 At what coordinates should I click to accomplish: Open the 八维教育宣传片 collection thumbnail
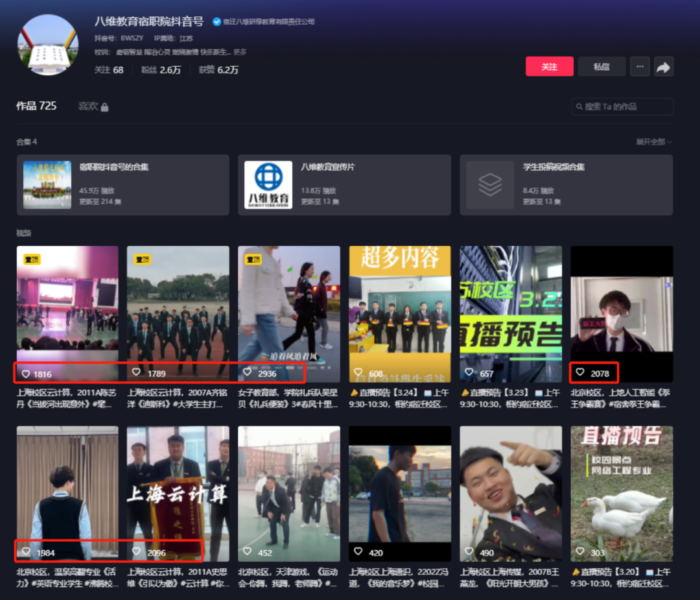point(267,184)
